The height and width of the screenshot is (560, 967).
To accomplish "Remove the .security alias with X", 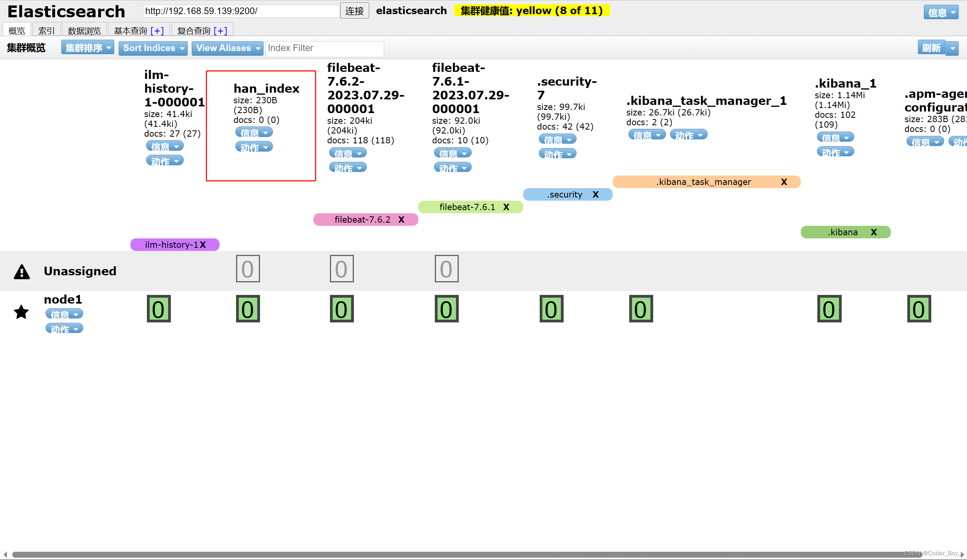I will pyautogui.click(x=595, y=194).
